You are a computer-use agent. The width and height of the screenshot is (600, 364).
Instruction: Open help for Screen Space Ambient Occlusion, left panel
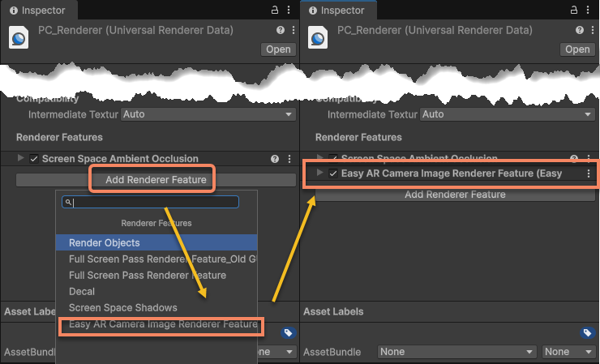click(275, 159)
